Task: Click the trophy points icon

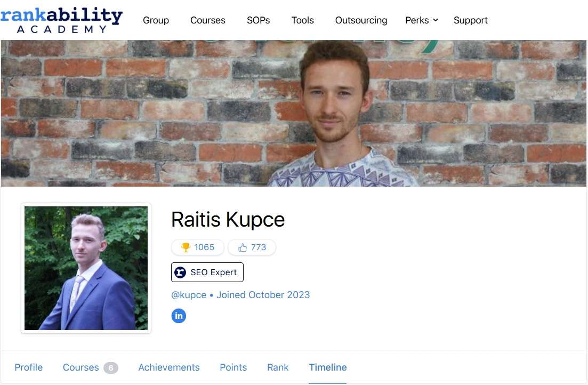Action: tap(186, 247)
